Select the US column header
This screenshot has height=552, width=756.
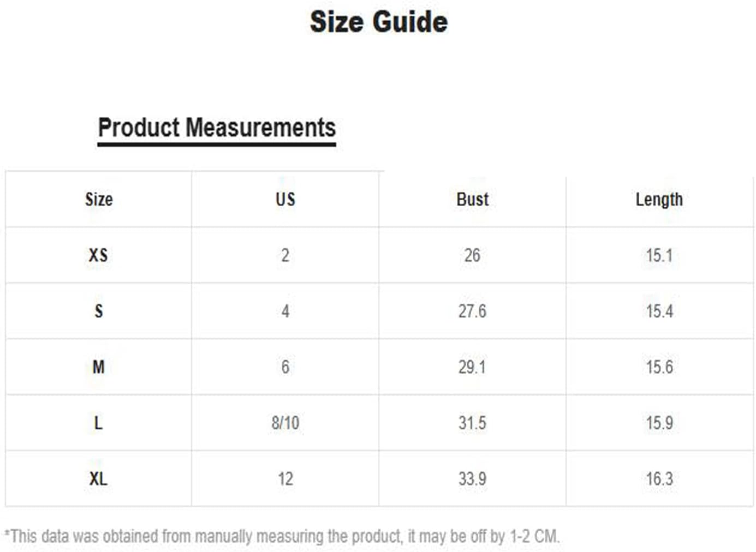click(x=285, y=199)
